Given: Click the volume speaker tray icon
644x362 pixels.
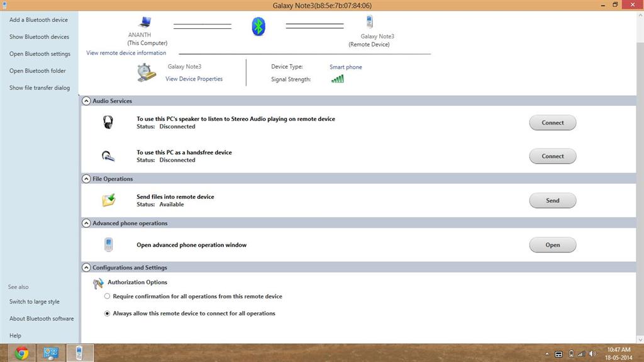Looking at the screenshot, I should [x=592, y=354].
